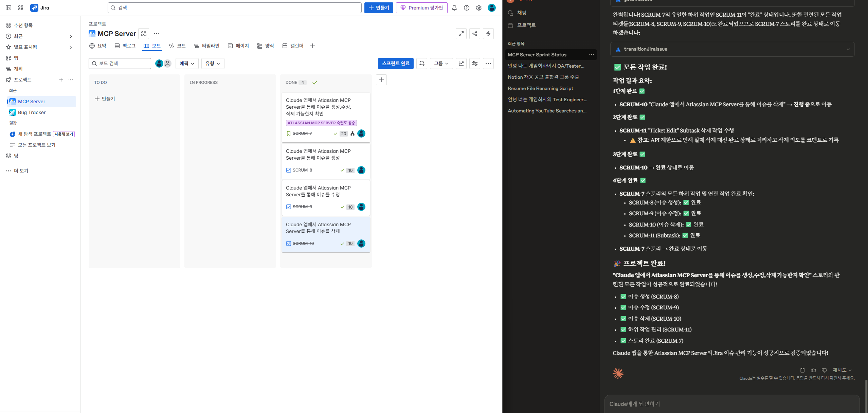Click assignee avatar on SCRUM-10 card
The width and height of the screenshot is (868, 413).
361,244
